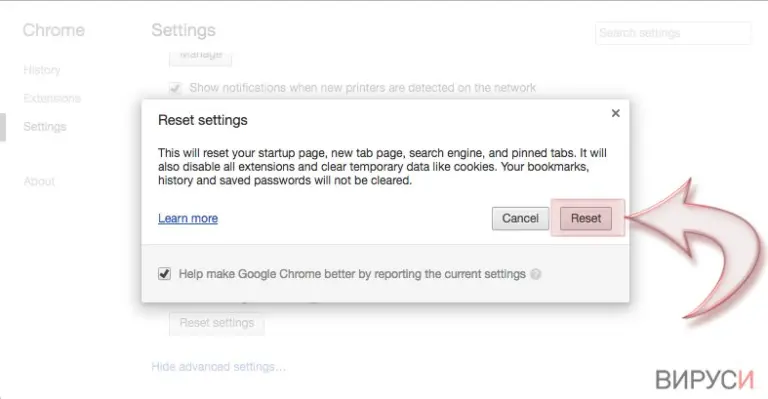Viewport: 768px width, 399px height.
Task: Open History in the Chrome sidebar
Action: tap(42, 70)
